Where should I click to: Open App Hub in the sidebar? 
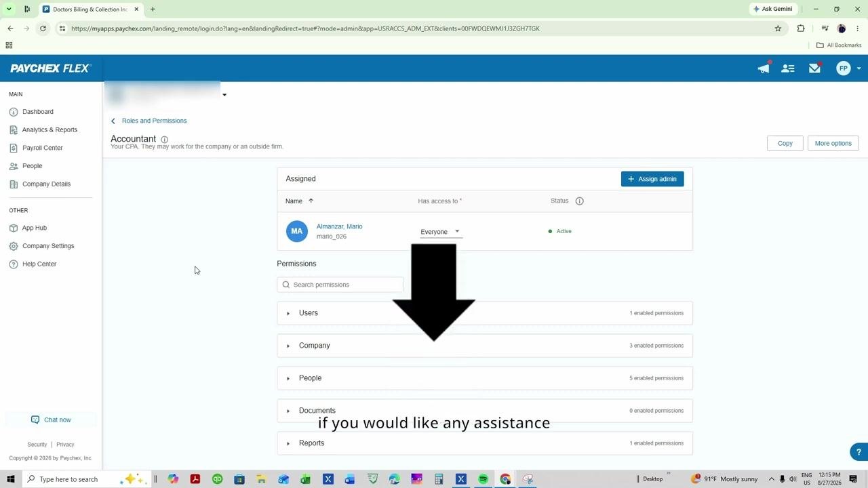click(x=34, y=228)
